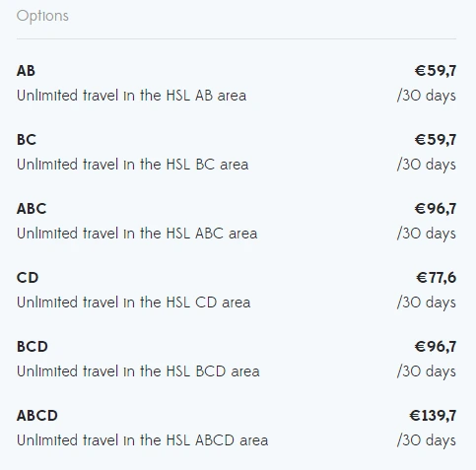Select the AB zone option
This screenshot has height=470, width=476.
tap(237, 83)
